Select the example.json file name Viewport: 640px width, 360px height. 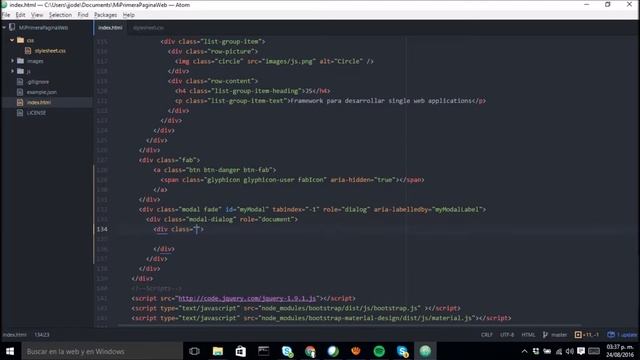point(42,92)
